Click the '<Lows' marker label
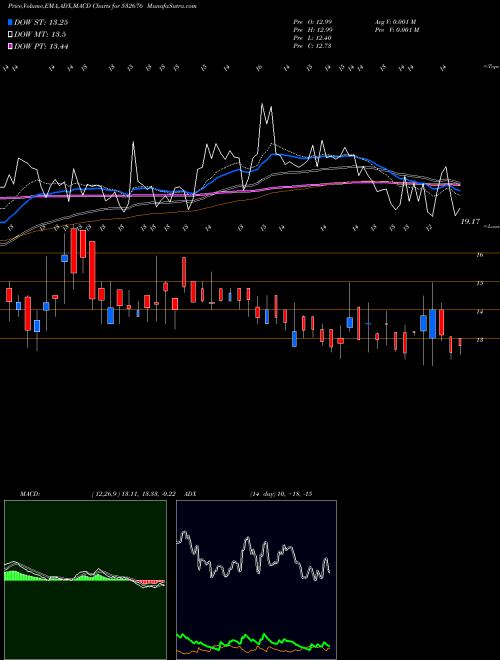 (491, 226)
